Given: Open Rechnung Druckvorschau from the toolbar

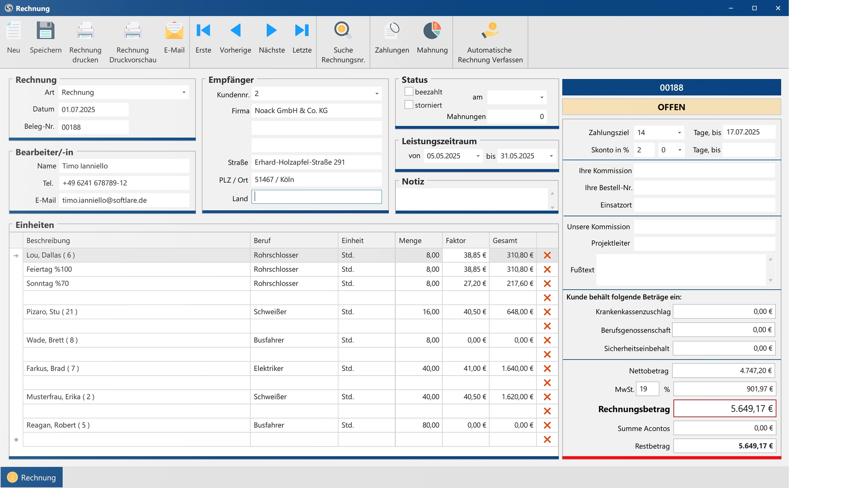Looking at the screenshot, I should (x=132, y=31).
